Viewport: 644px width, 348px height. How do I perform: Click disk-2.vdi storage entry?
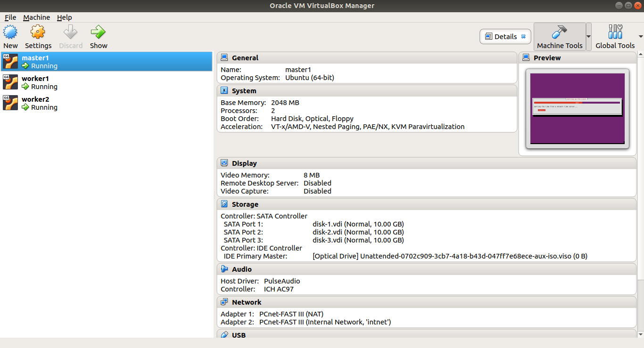tap(358, 232)
